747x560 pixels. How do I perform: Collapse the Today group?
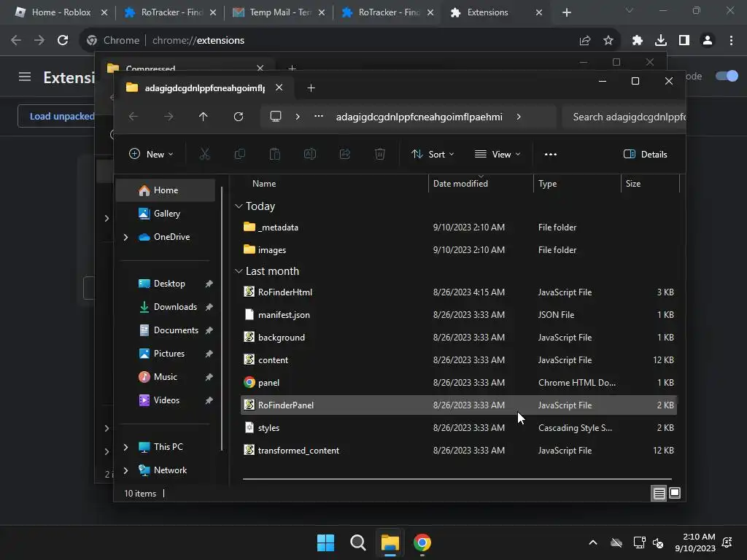(239, 206)
